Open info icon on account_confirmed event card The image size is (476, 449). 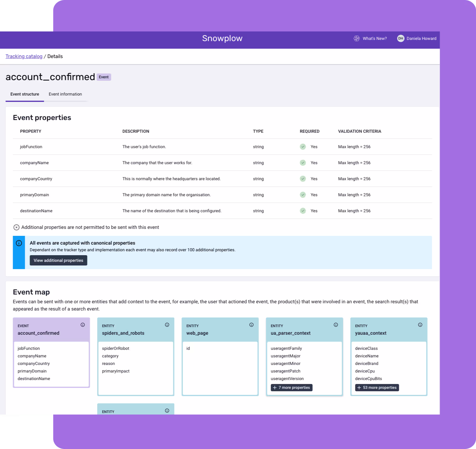point(83,325)
